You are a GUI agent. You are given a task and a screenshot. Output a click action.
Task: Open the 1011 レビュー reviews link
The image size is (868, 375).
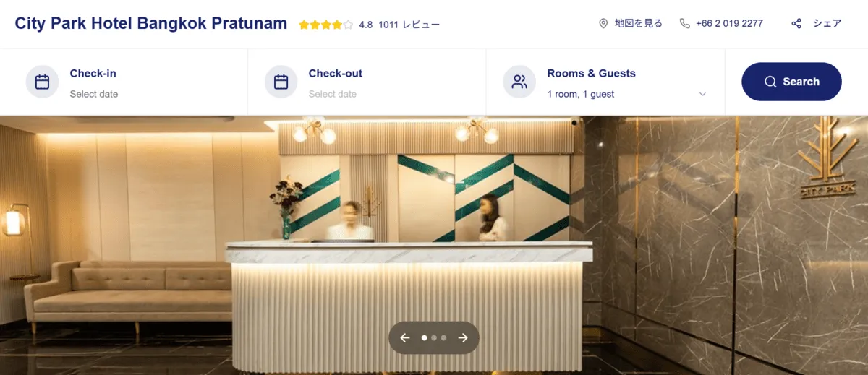409,25
